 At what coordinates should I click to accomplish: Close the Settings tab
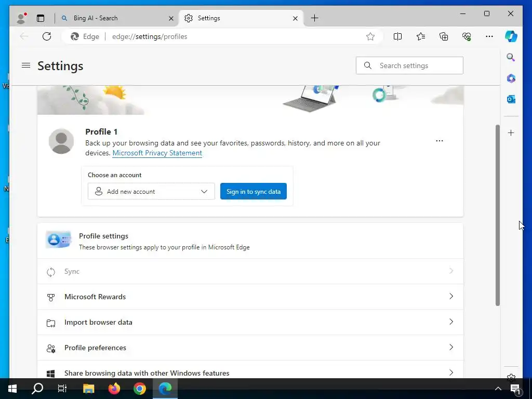[295, 18]
